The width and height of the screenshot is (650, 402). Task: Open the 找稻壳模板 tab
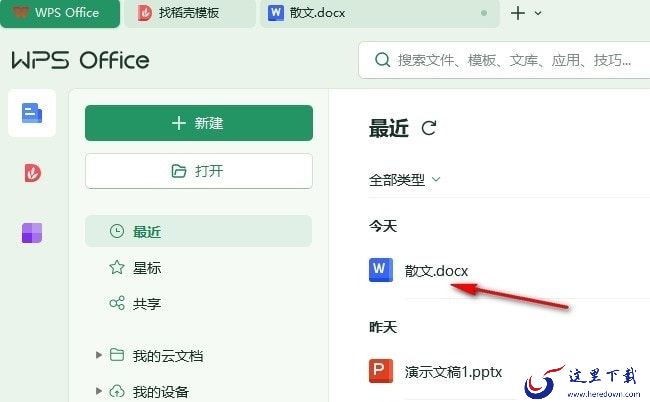190,13
